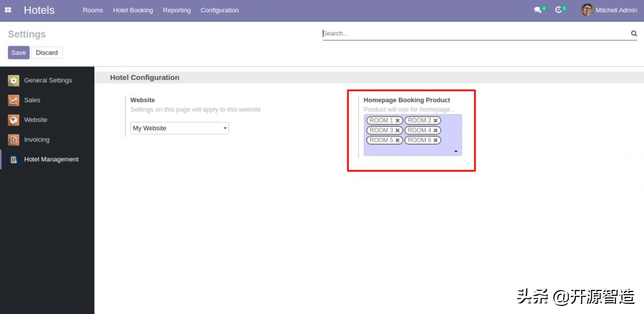Select the Sales settings tab label
Screen dimensions: 644x314
click(32, 100)
